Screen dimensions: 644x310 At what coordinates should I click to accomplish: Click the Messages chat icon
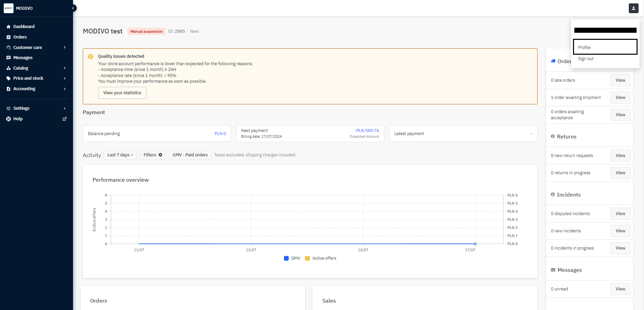pyautogui.click(x=8, y=58)
